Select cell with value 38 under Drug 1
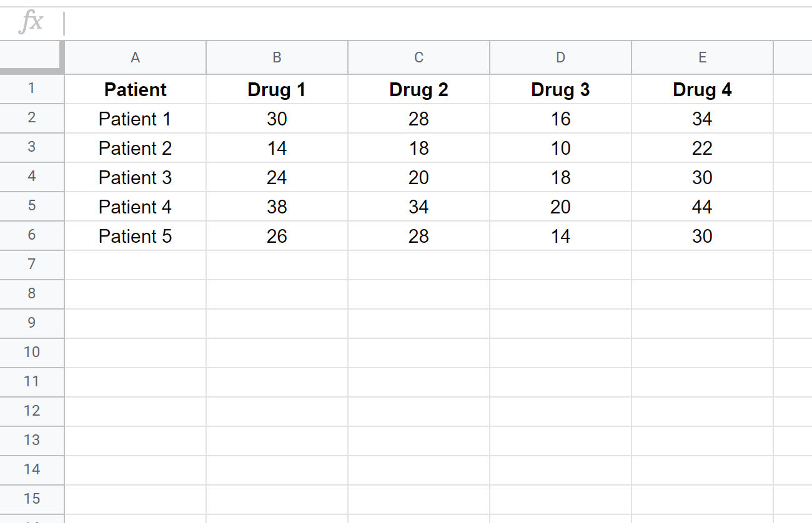 (277, 207)
